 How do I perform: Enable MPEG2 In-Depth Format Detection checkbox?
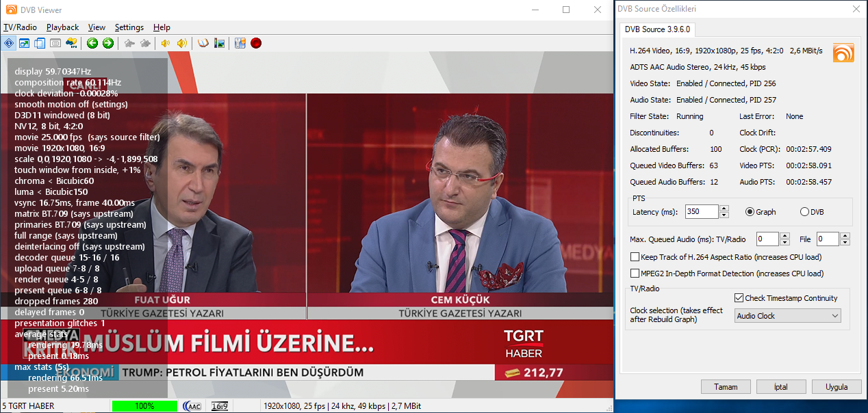[635, 274]
